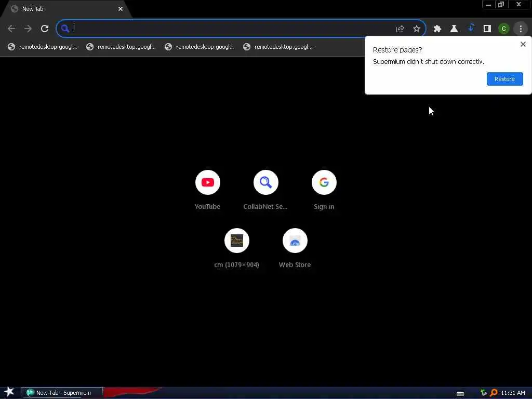532x399 pixels.
Task: Select New Tab - Supermium taskbar item
Action: click(x=62, y=393)
